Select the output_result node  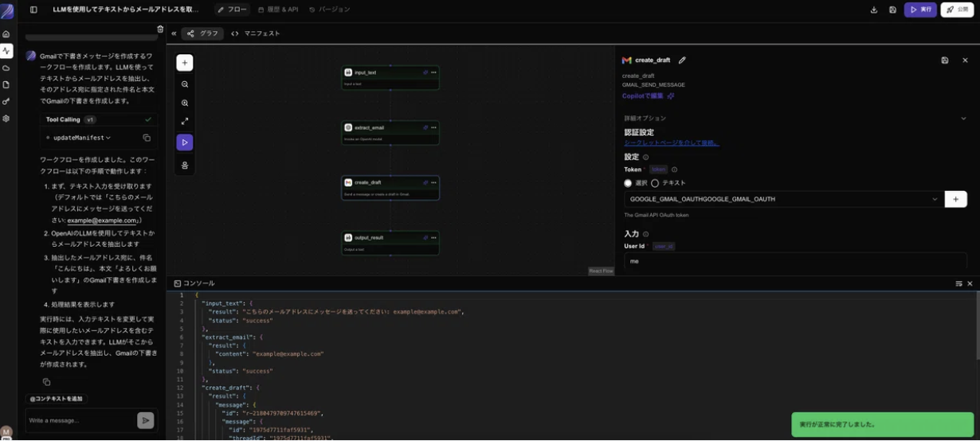[390, 243]
